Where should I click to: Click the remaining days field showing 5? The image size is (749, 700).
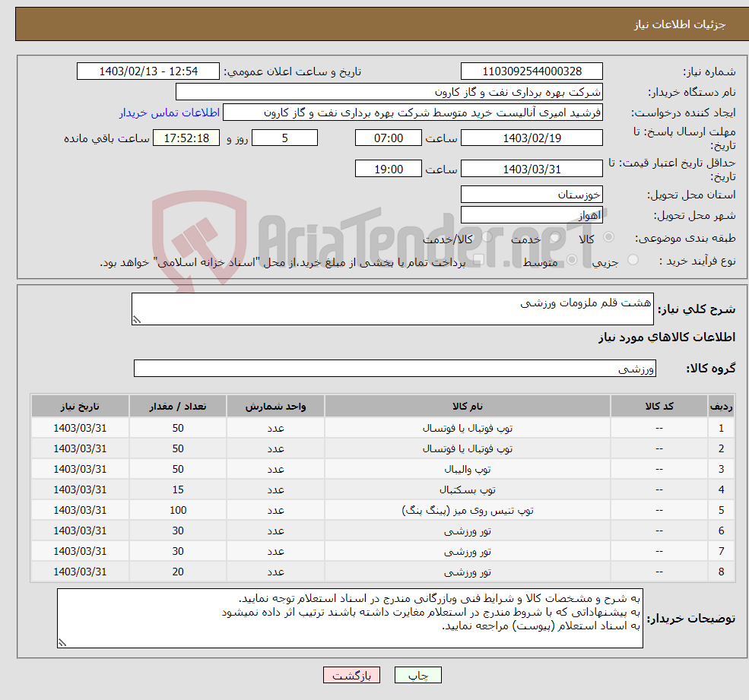point(284,138)
